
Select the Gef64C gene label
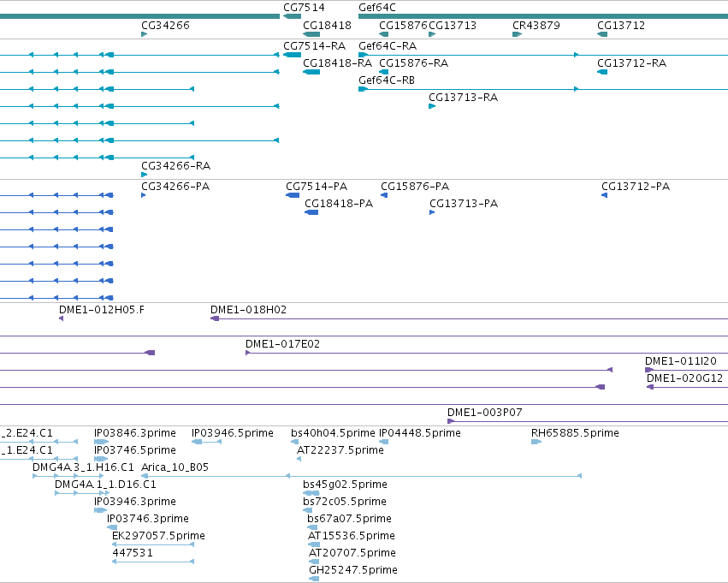coord(377,8)
